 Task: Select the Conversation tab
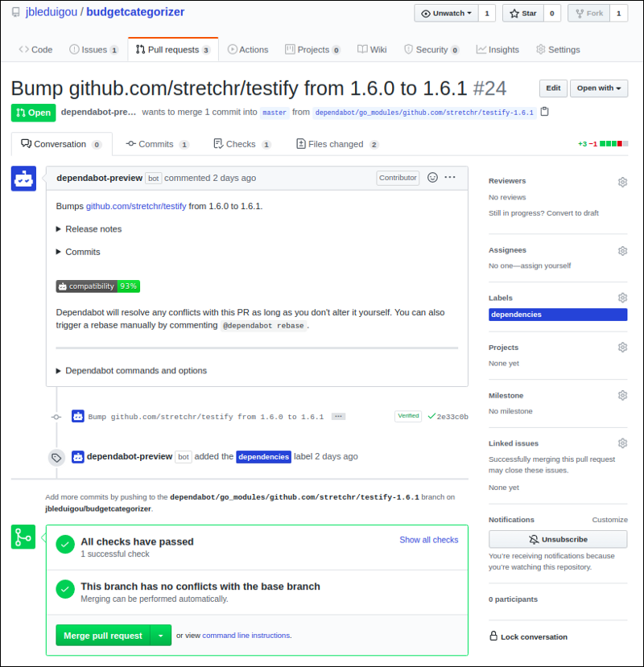[62, 144]
